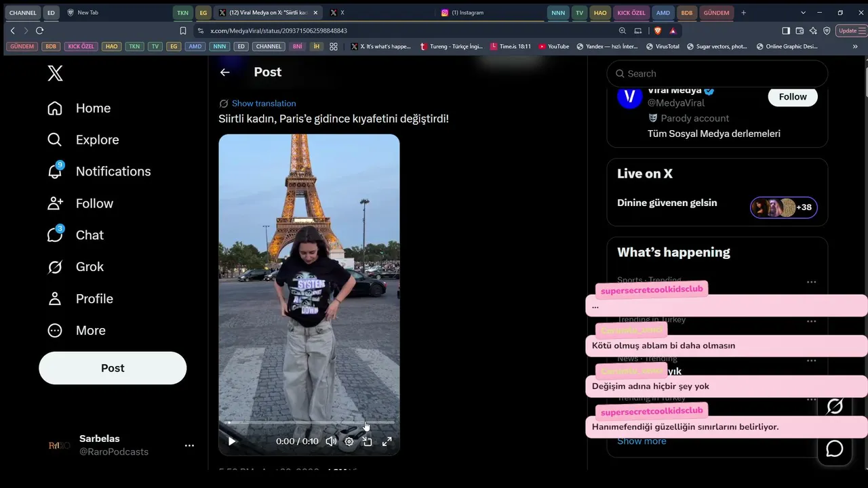Open the browser main menu hamburger
Screen dimensions: 868x488
863,30
